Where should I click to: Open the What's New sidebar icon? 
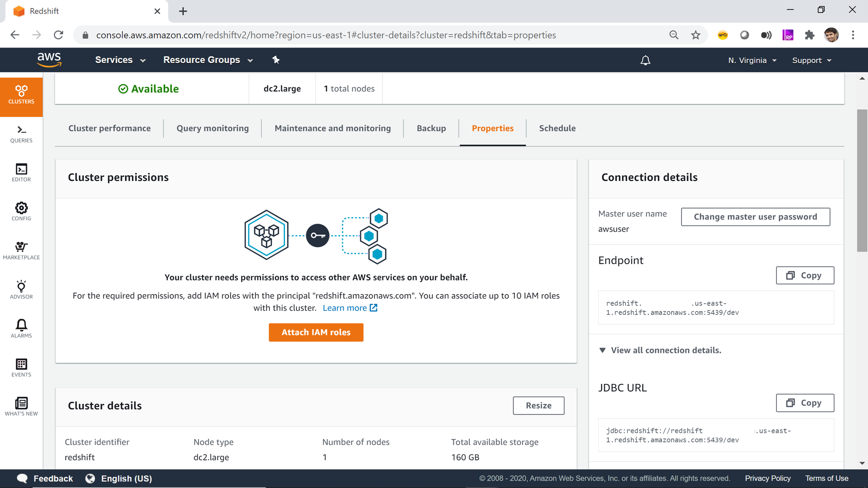pyautogui.click(x=21, y=406)
